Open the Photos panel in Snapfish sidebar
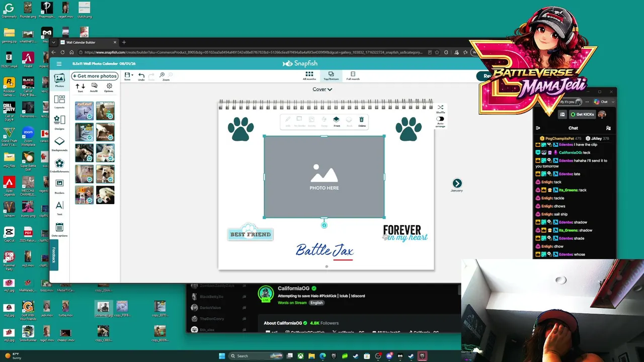The width and height of the screenshot is (644, 362). click(59, 80)
